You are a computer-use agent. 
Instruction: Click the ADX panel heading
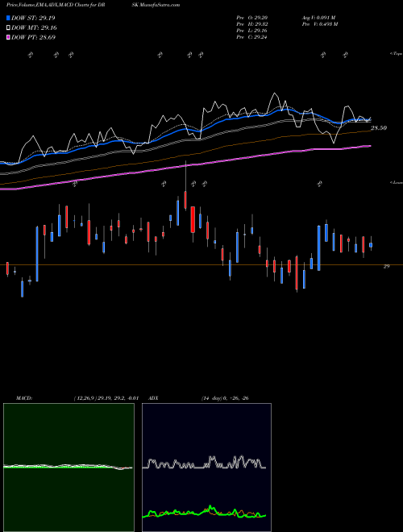[154, 398]
